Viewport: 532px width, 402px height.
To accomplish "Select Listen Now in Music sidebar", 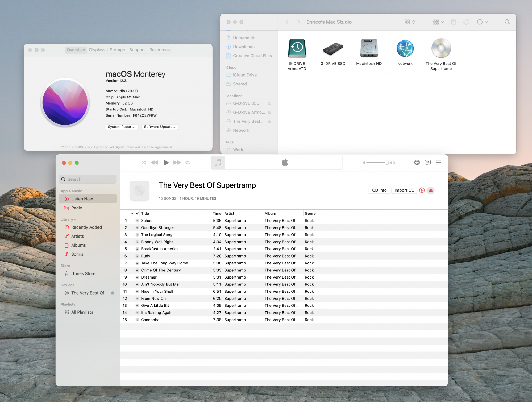I will click(x=88, y=199).
